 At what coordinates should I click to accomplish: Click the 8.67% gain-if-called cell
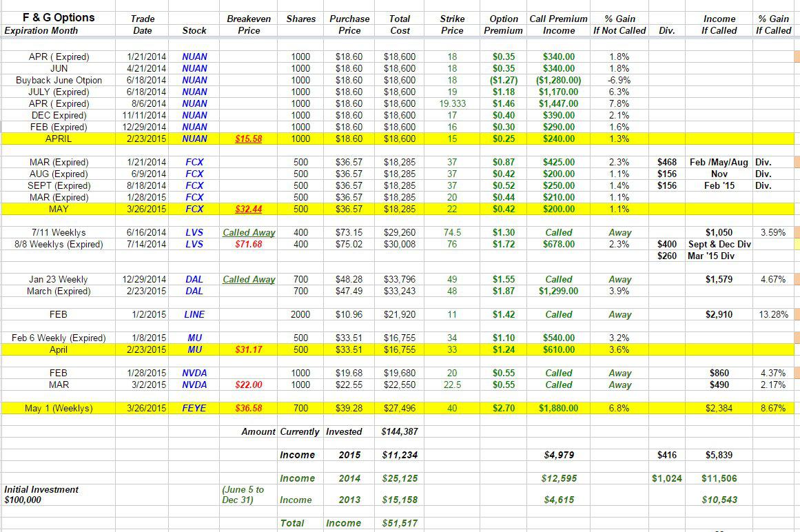click(773, 409)
